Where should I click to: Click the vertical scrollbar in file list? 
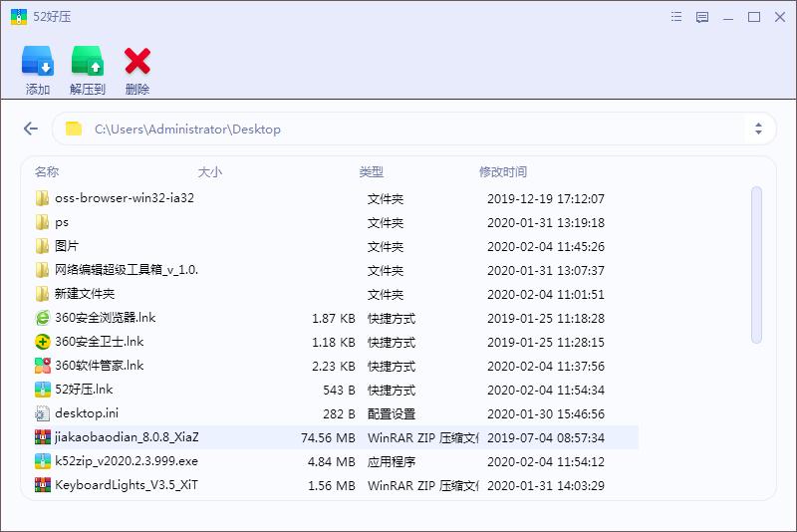[756, 264]
